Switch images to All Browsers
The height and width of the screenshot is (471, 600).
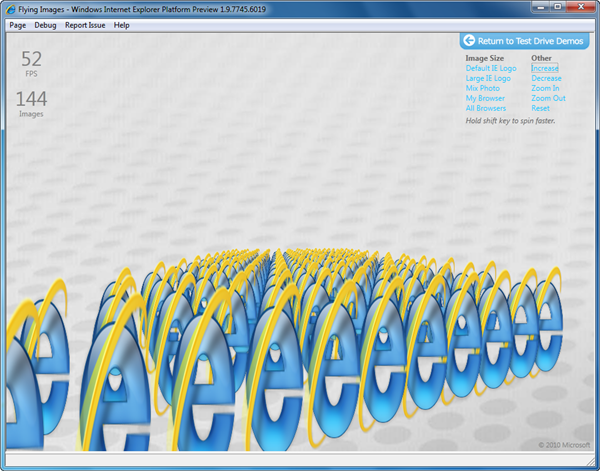(486, 108)
